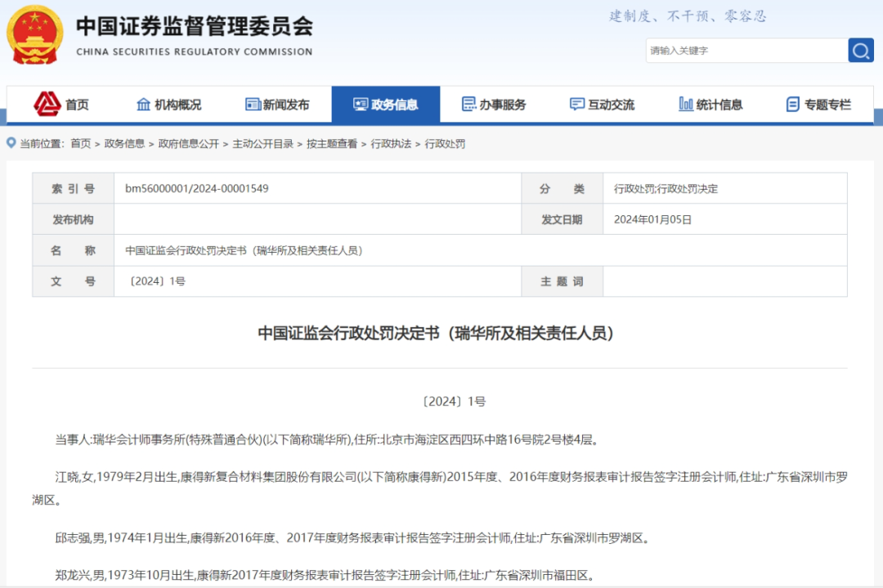Click the national emblem logo

(35, 35)
